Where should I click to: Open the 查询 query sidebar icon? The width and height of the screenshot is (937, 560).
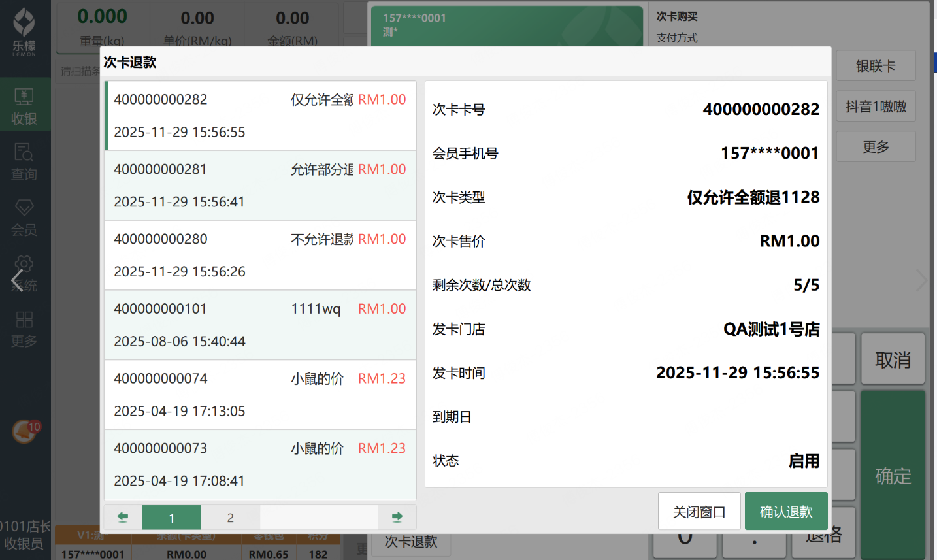click(24, 161)
